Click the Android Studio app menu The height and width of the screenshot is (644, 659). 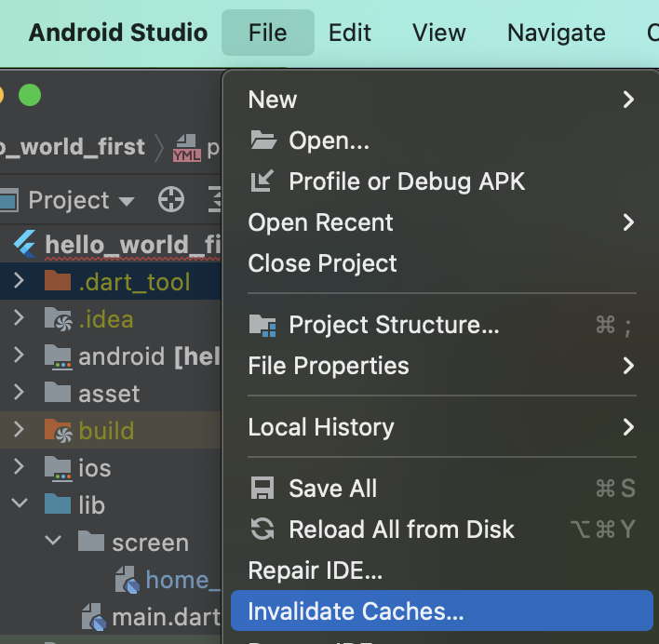coord(118,33)
